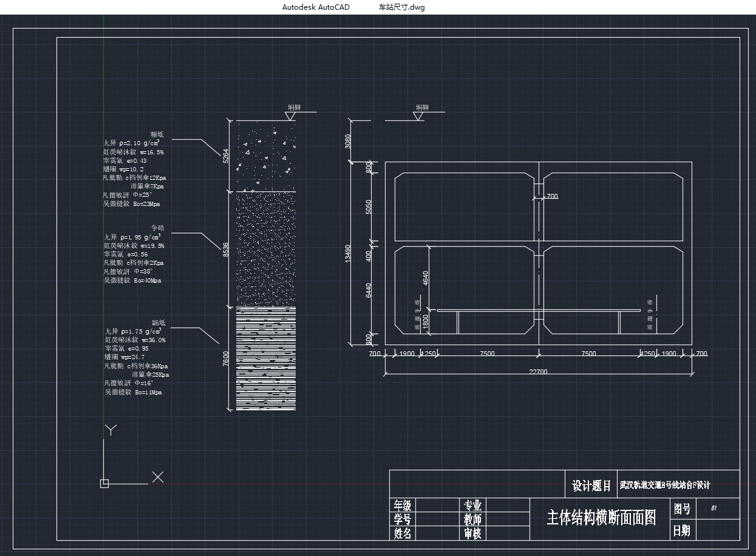
Task: Select the dotted sand hatch middle layer
Action: pos(265,249)
